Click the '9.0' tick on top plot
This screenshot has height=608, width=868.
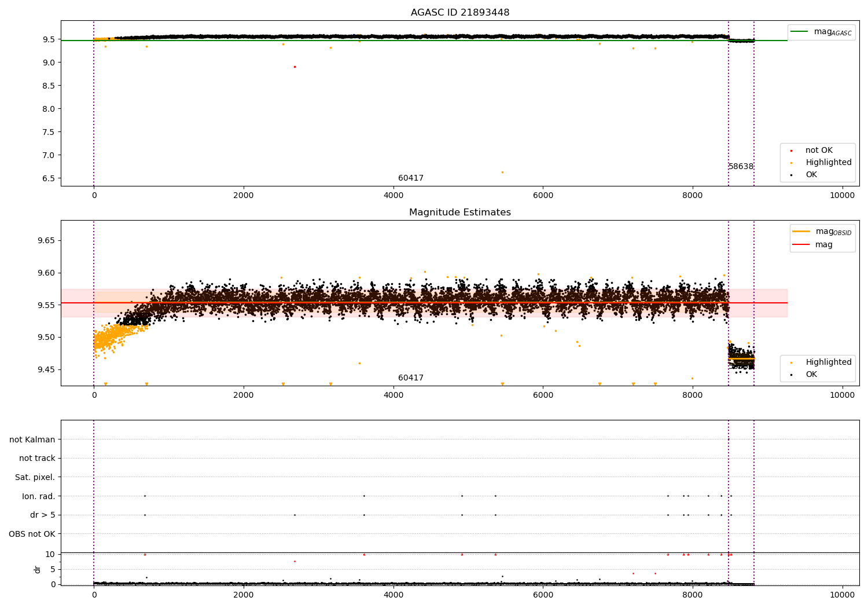[x=49, y=63]
